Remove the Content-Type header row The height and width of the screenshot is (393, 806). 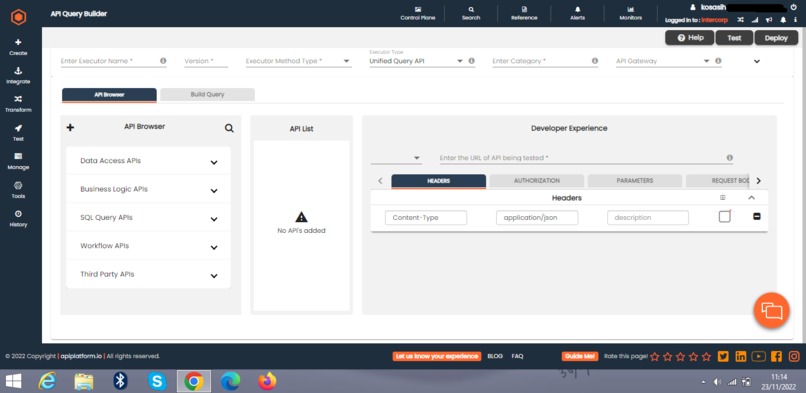click(x=757, y=217)
